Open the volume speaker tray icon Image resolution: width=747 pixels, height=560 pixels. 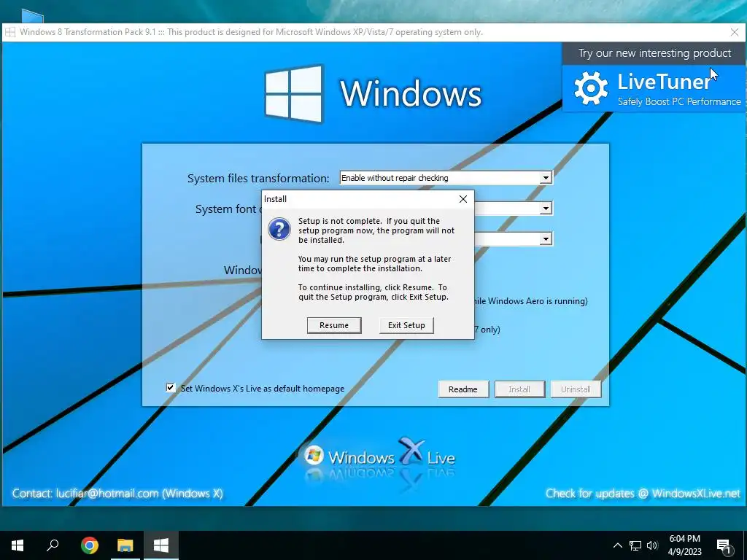(652, 545)
